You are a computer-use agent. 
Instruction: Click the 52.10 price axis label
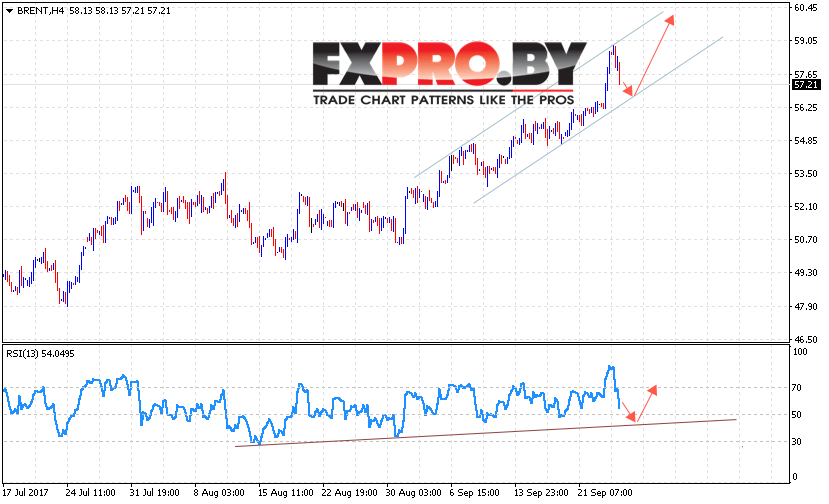pyautogui.click(x=806, y=207)
